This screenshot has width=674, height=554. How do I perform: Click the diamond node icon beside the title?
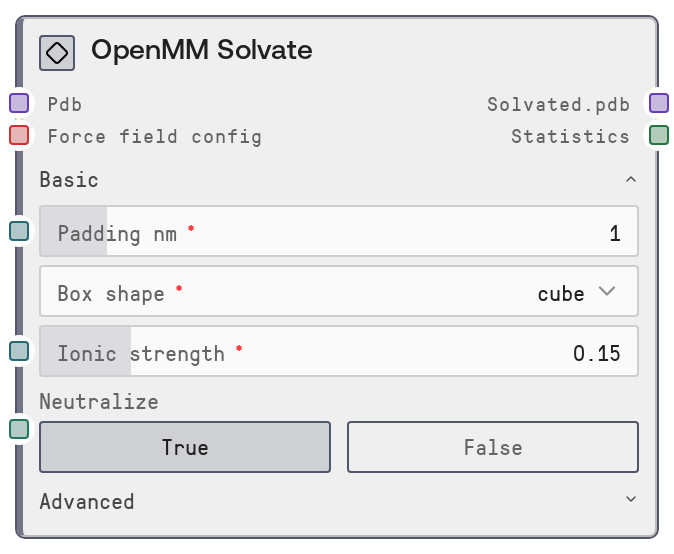(x=57, y=52)
